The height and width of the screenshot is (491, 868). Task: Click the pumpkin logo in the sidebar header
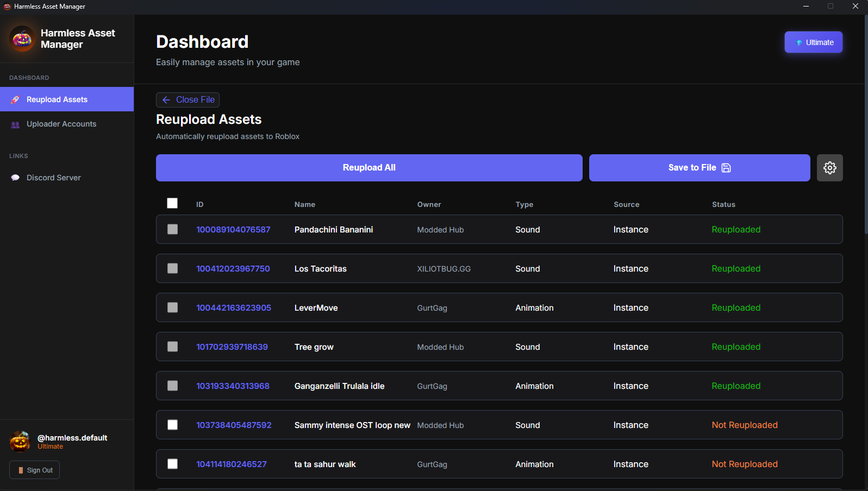(x=22, y=39)
